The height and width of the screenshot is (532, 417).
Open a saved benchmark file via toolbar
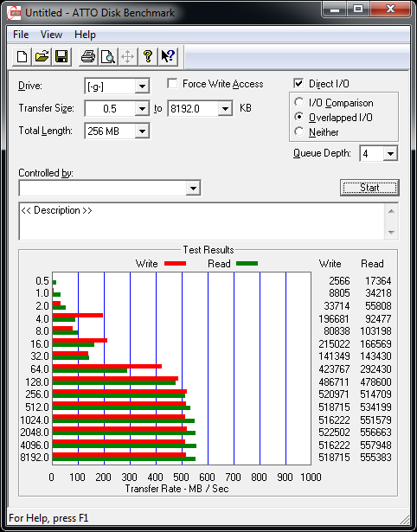[x=42, y=56]
